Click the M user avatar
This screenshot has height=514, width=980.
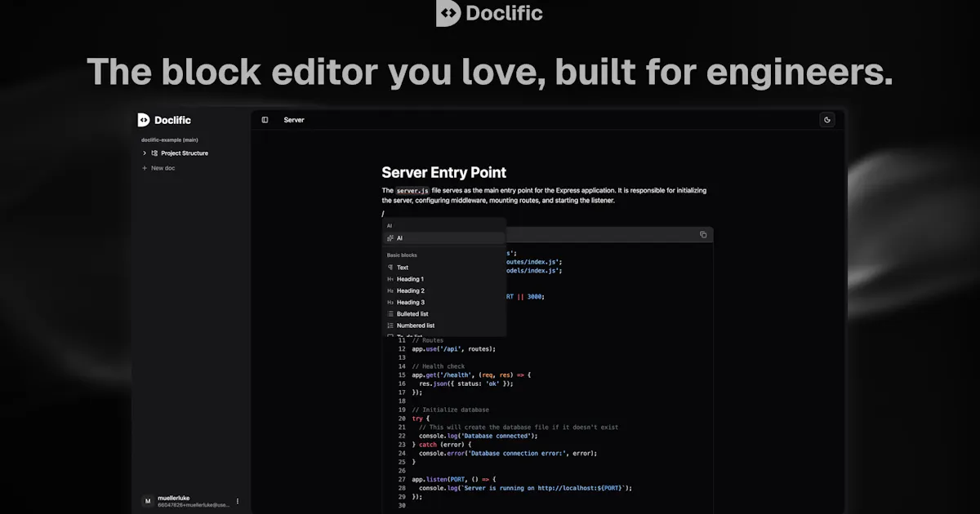(147, 501)
